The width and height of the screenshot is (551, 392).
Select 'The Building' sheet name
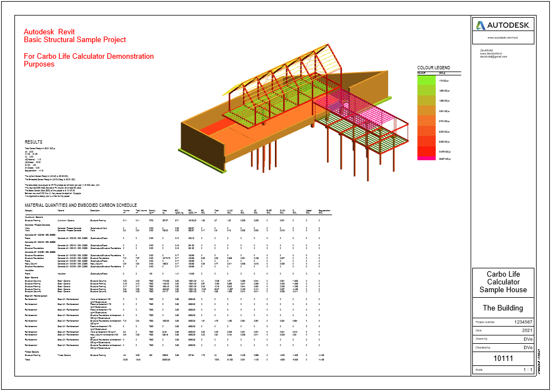pos(503,308)
